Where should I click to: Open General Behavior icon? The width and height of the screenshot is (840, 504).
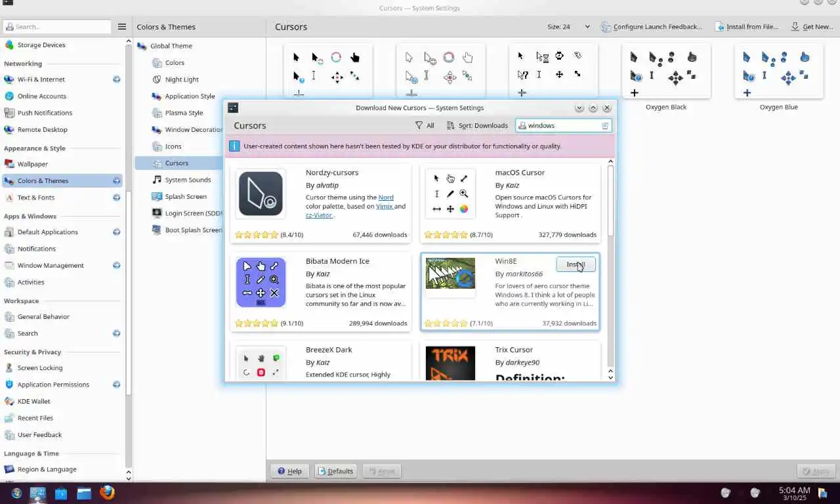9,316
